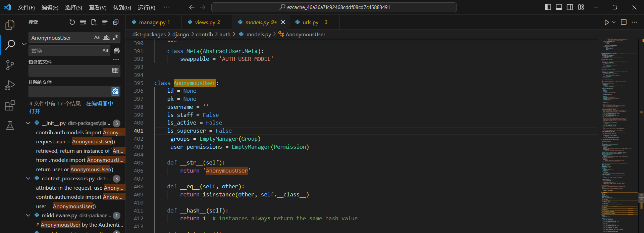Switch to urls.py tab
The image size is (644, 233).
tap(314, 22)
